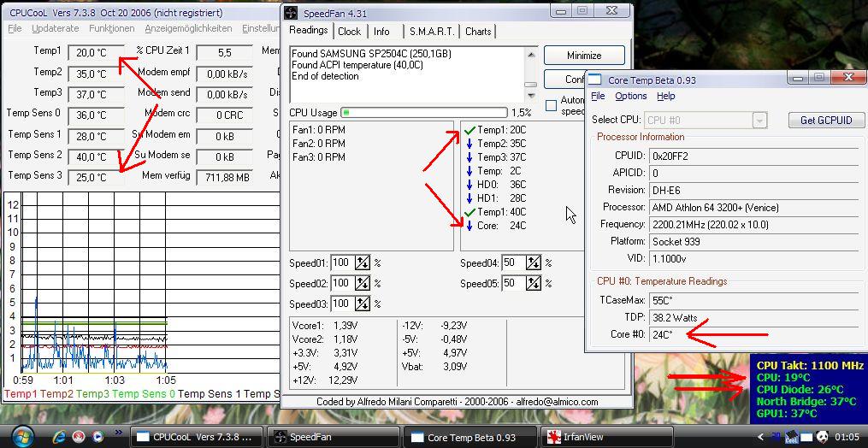The image size is (868, 448).
Task: Toggle SpeedFan automatic fan speed checkbox
Action: click(x=551, y=105)
